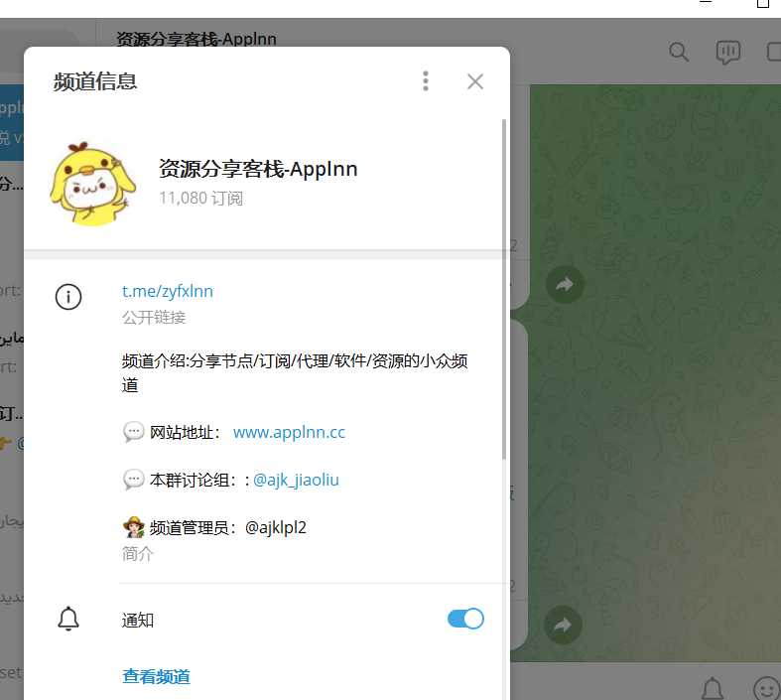Open the three-dot menu in channel info
The width and height of the screenshot is (781, 700).
[x=426, y=81]
